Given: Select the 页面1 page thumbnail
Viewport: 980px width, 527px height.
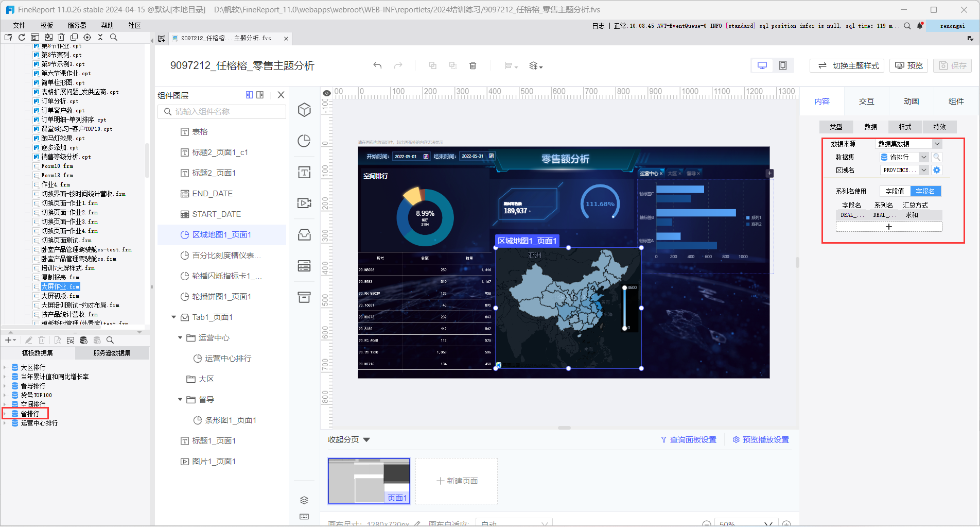Looking at the screenshot, I should 369,481.
